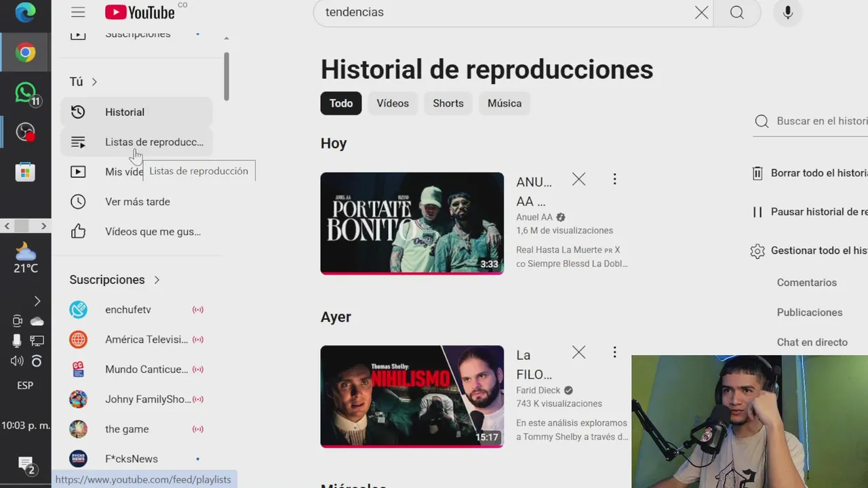Open OBS Studio from taskbar

26,131
